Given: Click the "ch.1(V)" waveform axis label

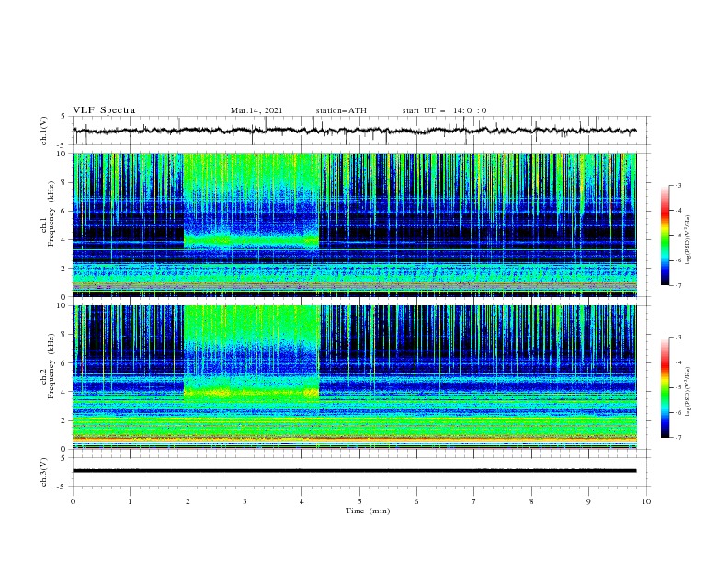Looking at the screenshot, I should pyautogui.click(x=44, y=131).
